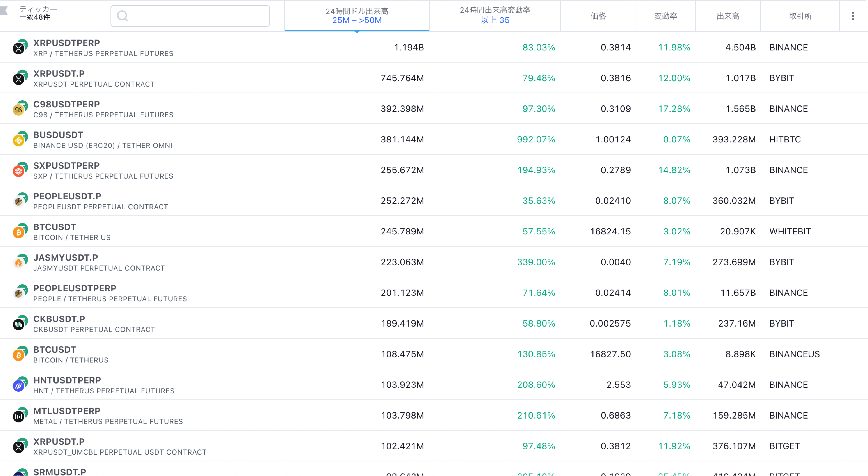Click the 一致48件 match count label

click(34, 17)
